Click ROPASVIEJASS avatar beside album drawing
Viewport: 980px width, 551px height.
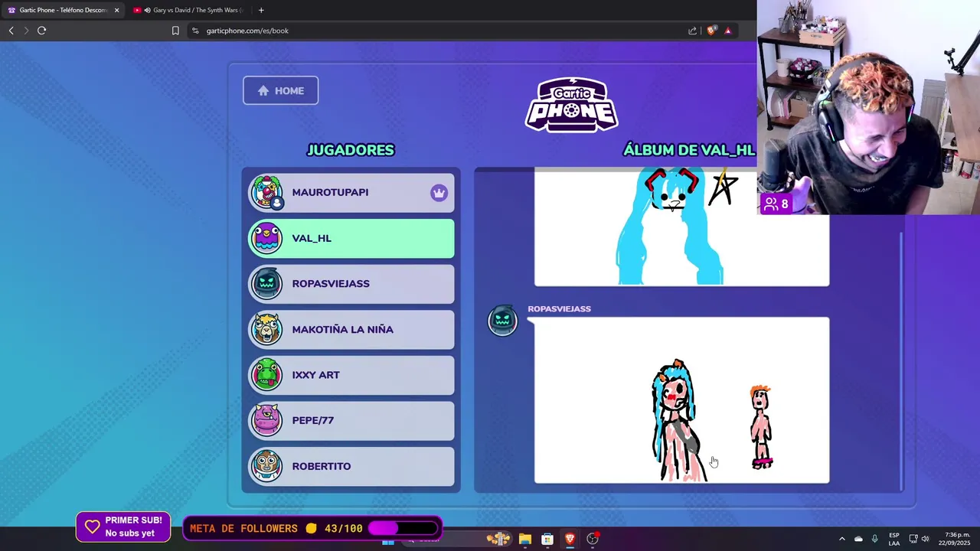click(x=502, y=320)
